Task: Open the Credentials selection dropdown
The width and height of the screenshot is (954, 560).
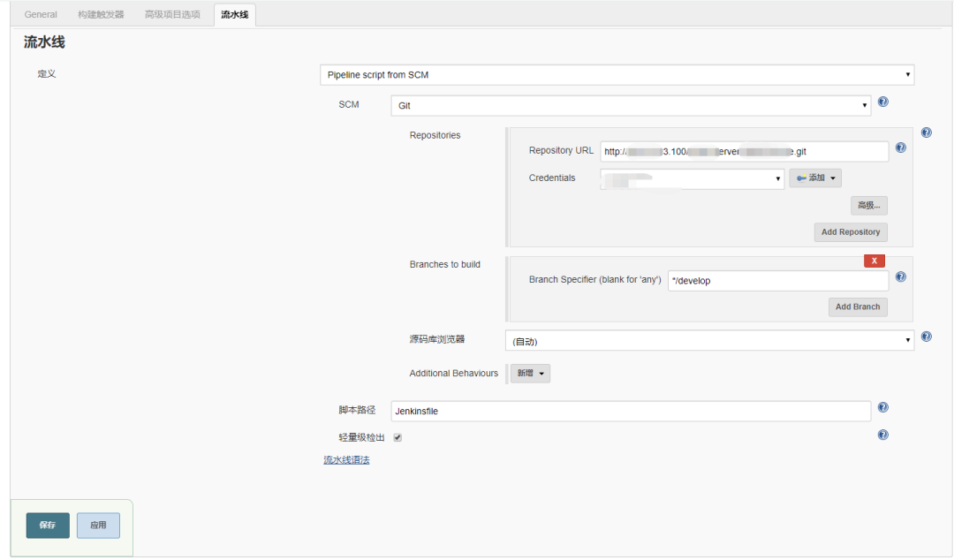Action: point(692,178)
